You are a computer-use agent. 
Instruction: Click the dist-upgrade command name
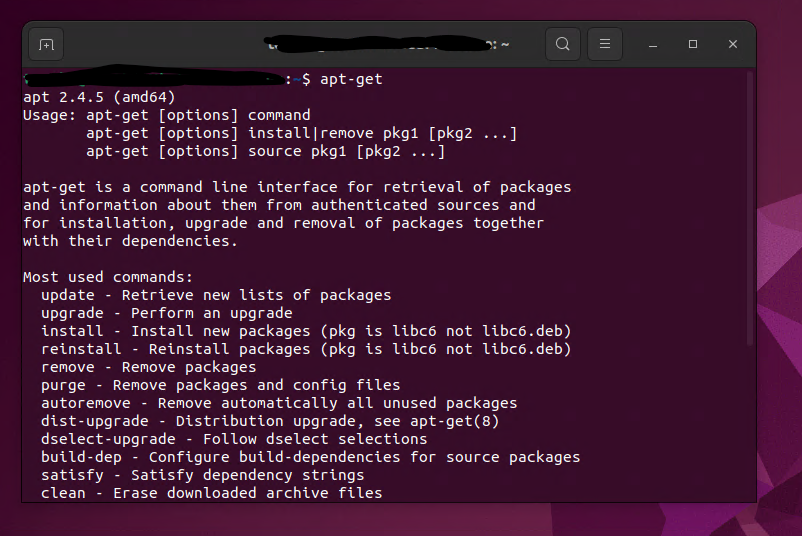(x=95, y=421)
